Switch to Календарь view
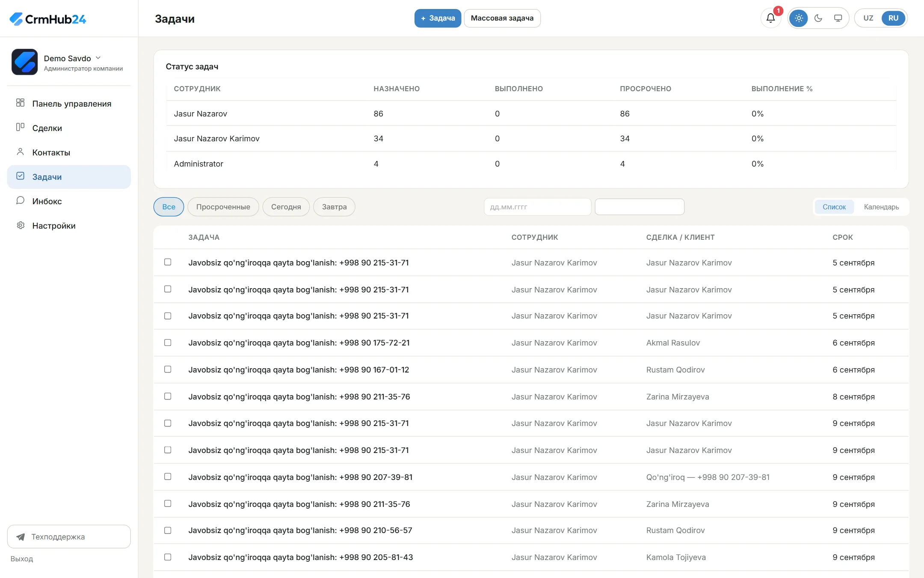Screen dimensions: 924x578 coord(881,207)
